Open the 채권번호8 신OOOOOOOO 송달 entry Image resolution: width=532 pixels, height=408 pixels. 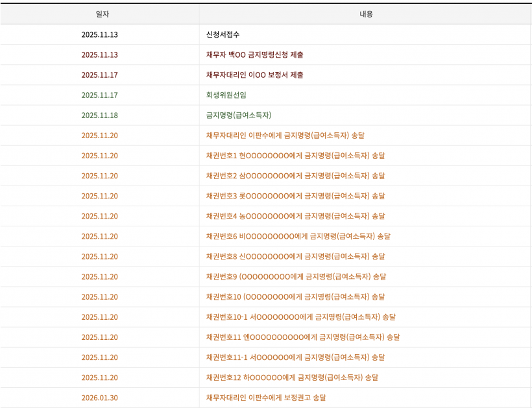[295, 256]
